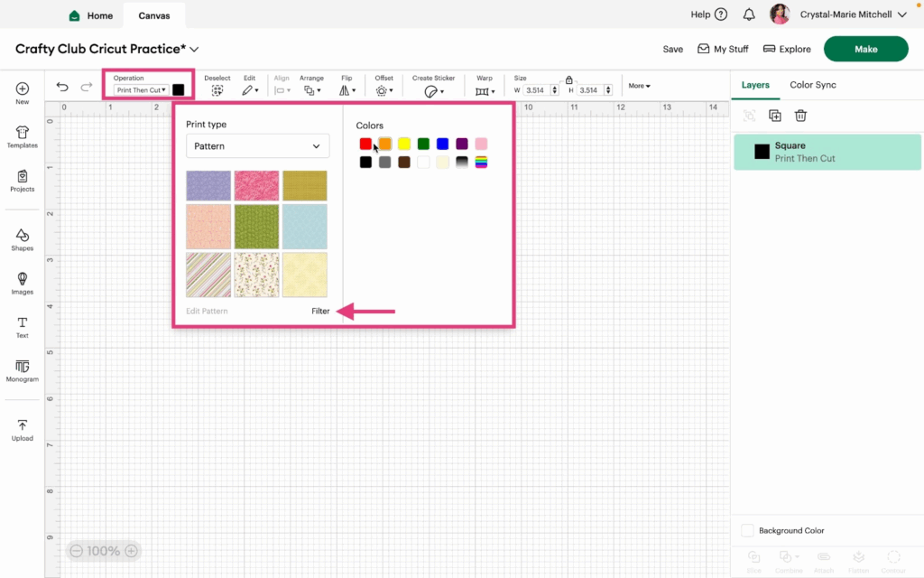Select the blue color swatch
Screen dimensions: 924x578
[442, 144]
